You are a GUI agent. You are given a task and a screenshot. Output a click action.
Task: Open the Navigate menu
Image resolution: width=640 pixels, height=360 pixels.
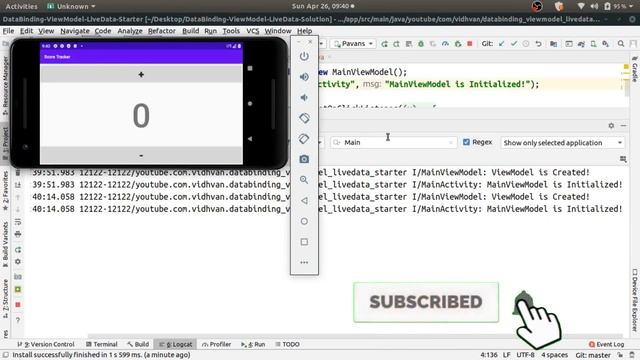point(75,31)
